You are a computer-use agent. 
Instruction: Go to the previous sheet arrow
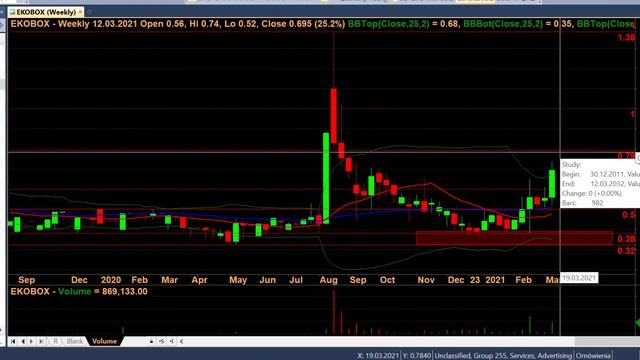[23, 341]
